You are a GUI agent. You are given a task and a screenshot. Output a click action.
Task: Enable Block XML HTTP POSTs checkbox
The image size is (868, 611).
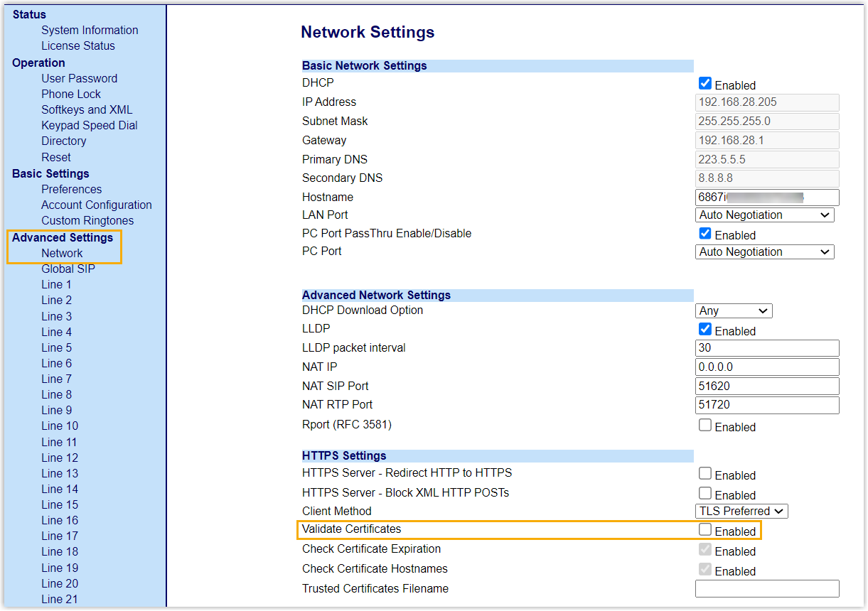point(705,494)
